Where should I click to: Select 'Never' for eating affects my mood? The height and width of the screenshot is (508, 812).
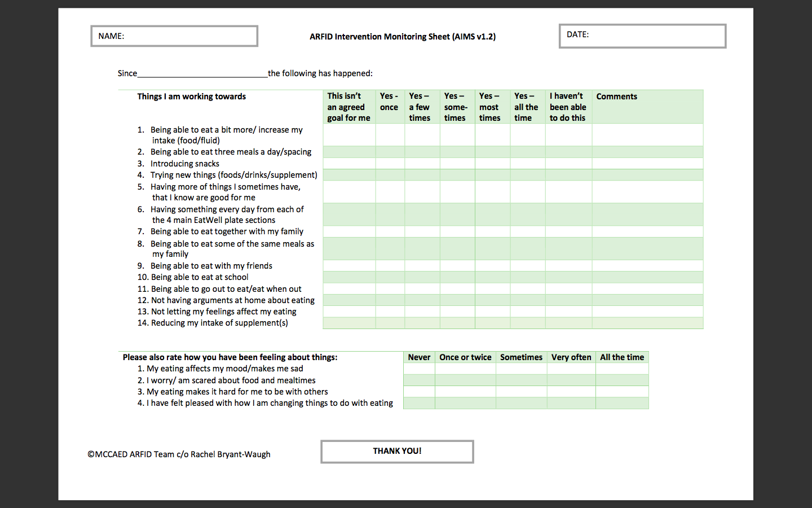(x=419, y=369)
